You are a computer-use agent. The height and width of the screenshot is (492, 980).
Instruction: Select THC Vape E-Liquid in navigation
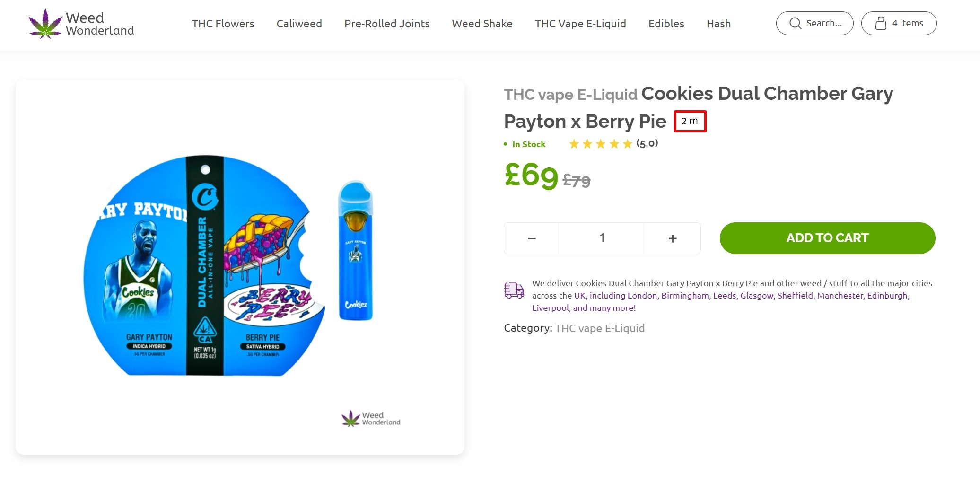580,24
